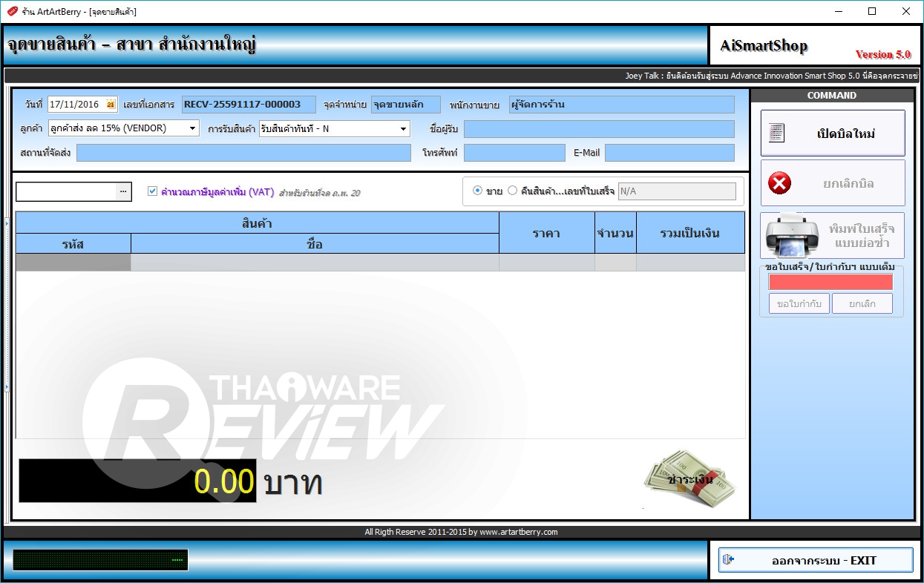Maximize the ArtArtBerry window

pos(872,11)
